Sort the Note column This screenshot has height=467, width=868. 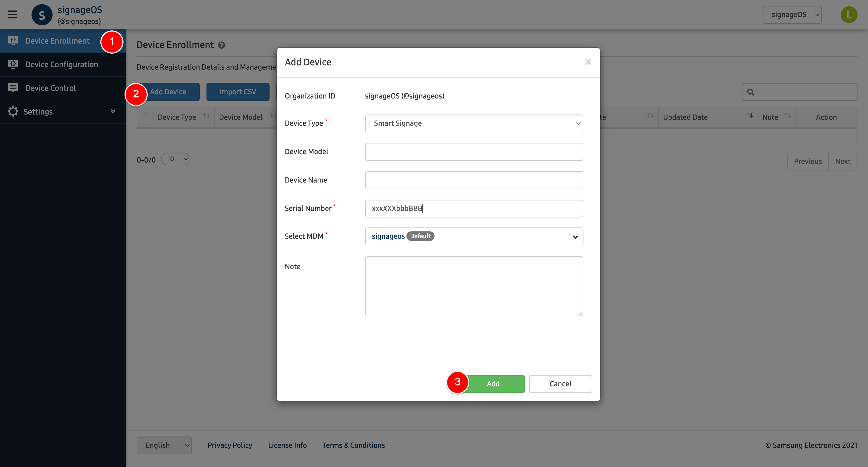point(787,116)
